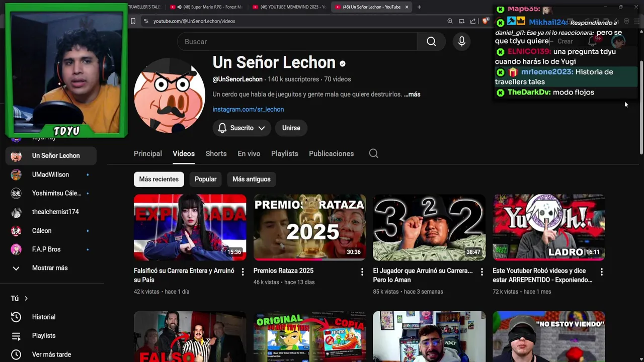Switch to Publicaciones channel tab

point(332,154)
